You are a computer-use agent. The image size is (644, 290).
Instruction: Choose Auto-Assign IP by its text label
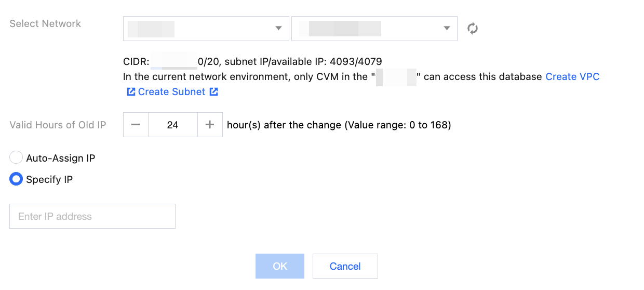click(x=61, y=158)
